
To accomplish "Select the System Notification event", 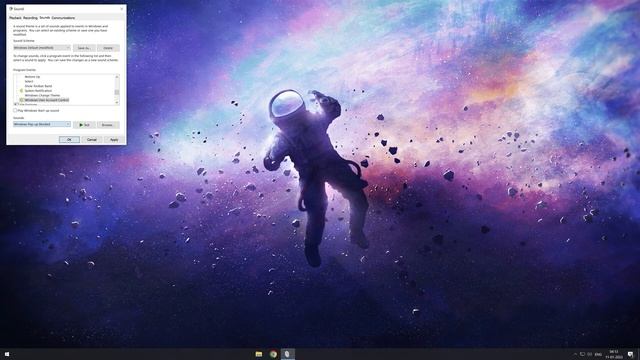I will 38,91.
